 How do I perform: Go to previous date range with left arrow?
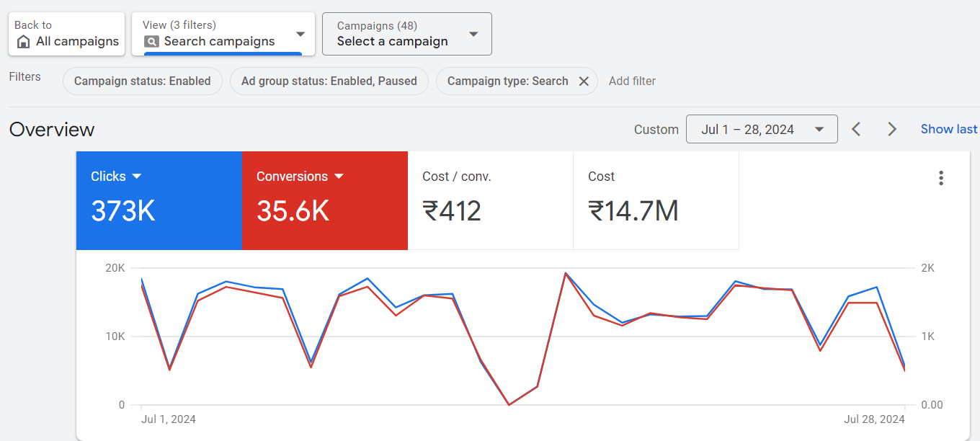856,129
